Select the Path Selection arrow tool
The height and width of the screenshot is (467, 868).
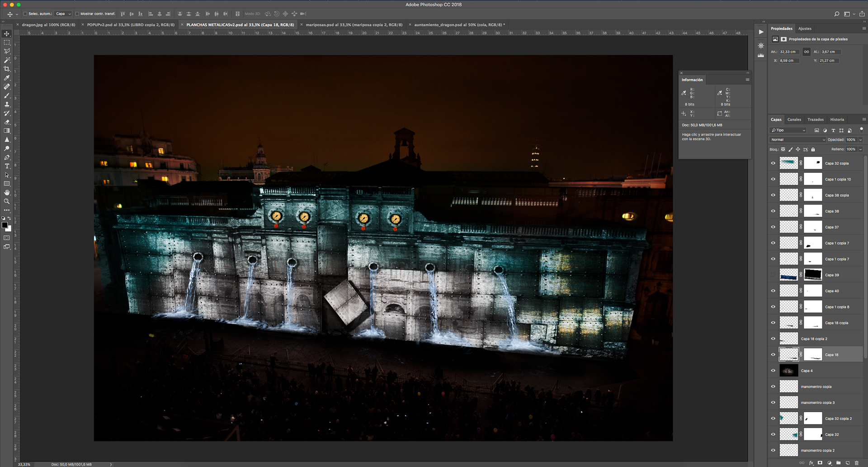pos(7,175)
